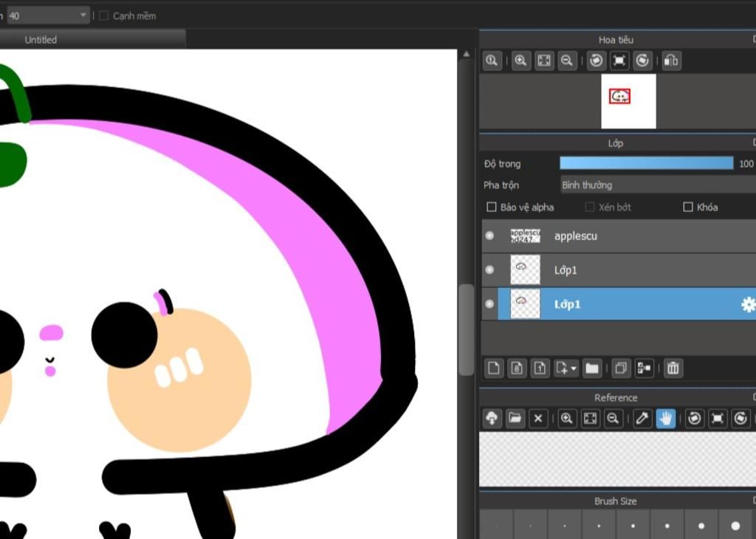Image resolution: width=756 pixels, height=539 pixels.
Task: Click the applescu layer thumbnail
Action: 525,236
